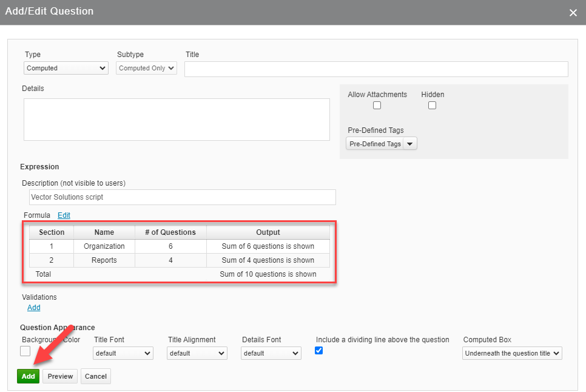This screenshot has width=586, height=392.
Task: Open the Title Font dropdown
Action: click(123, 353)
